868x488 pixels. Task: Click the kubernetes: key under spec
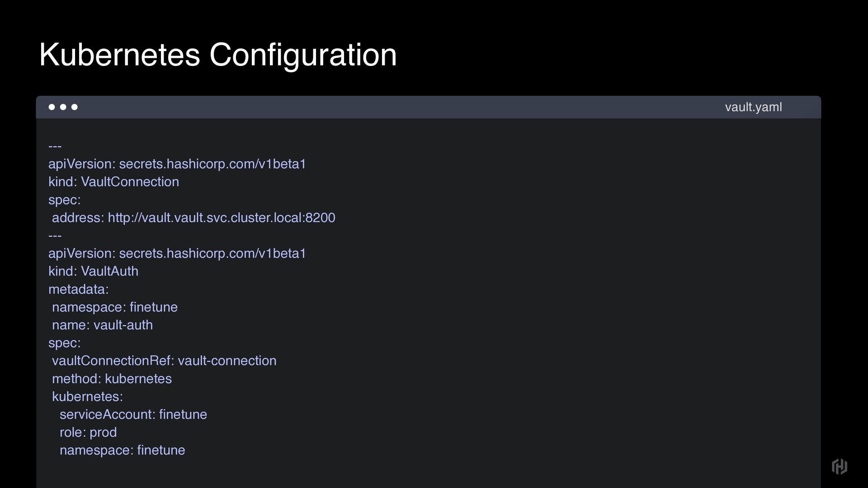(x=87, y=397)
